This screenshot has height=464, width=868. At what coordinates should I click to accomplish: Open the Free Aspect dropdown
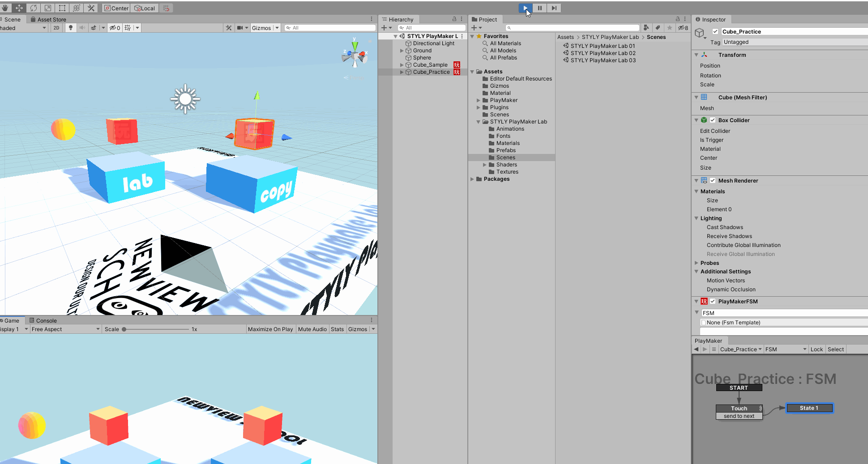65,329
